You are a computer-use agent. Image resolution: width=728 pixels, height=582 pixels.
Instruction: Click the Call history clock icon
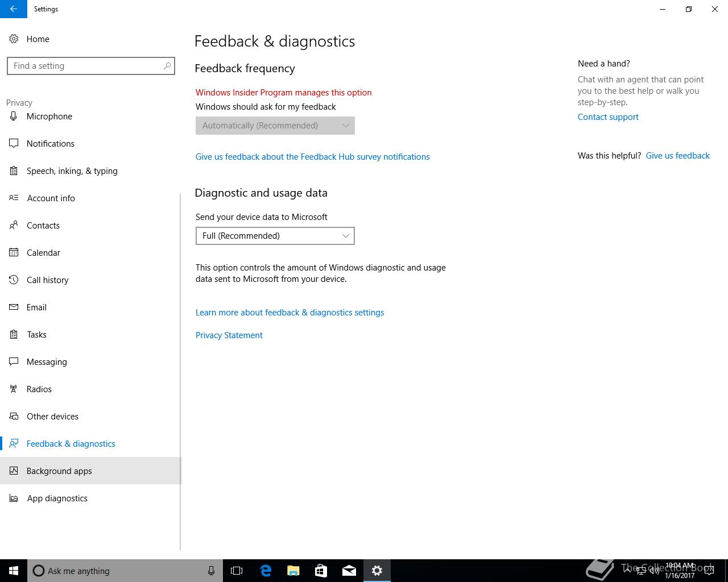pyautogui.click(x=14, y=280)
